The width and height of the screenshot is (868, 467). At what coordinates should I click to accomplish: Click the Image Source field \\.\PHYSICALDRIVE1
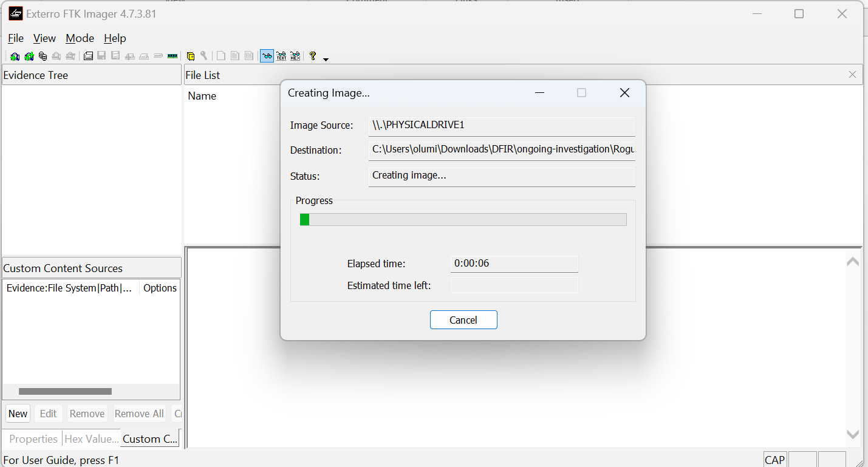[x=502, y=126]
